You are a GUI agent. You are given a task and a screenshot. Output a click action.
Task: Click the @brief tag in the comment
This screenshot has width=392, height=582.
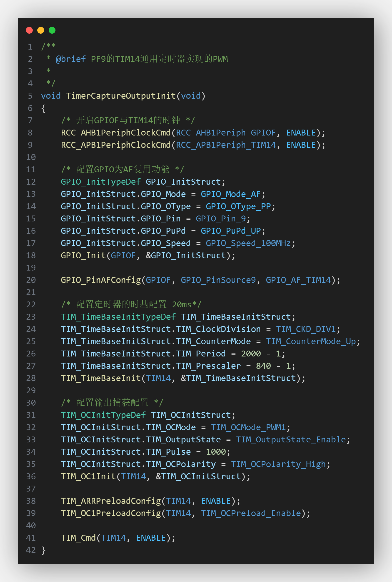coord(71,59)
